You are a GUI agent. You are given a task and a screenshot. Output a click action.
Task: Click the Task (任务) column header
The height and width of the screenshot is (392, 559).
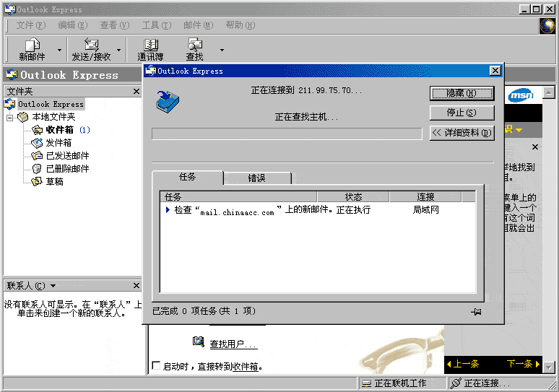[238, 196]
